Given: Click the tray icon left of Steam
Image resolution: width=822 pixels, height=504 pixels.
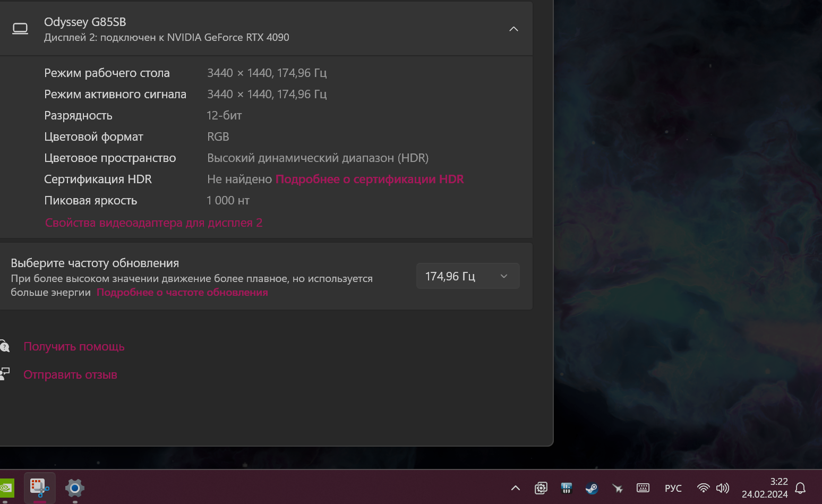Looking at the screenshot, I should [566, 488].
